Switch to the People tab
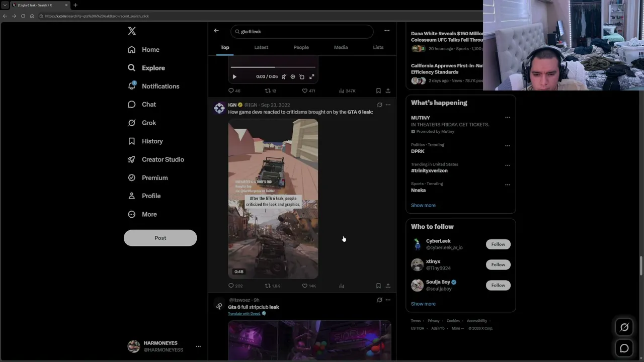Image resolution: width=644 pixels, height=362 pixels. click(301, 47)
